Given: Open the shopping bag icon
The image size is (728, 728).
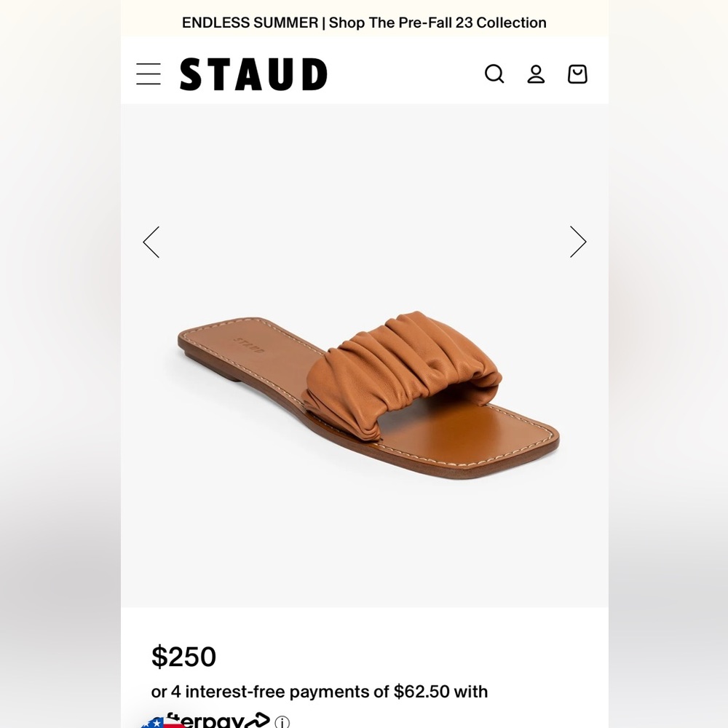Looking at the screenshot, I should (577, 74).
